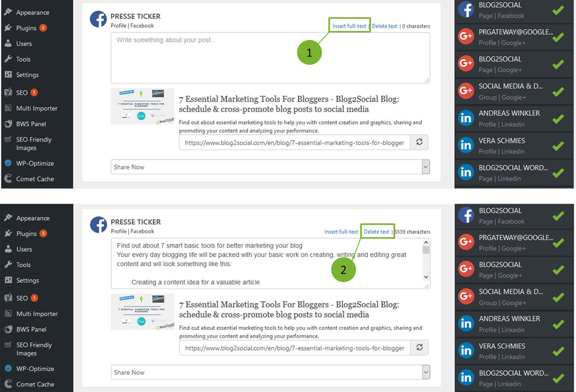The width and height of the screenshot is (576, 392).
Task: Open SEO menu in lower screenshot sidebar
Action: 22,298
